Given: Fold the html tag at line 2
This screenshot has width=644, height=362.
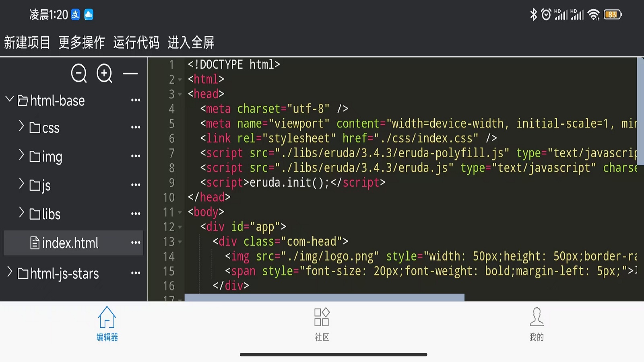Looking at the screenshot, I should tap(180, 80).
